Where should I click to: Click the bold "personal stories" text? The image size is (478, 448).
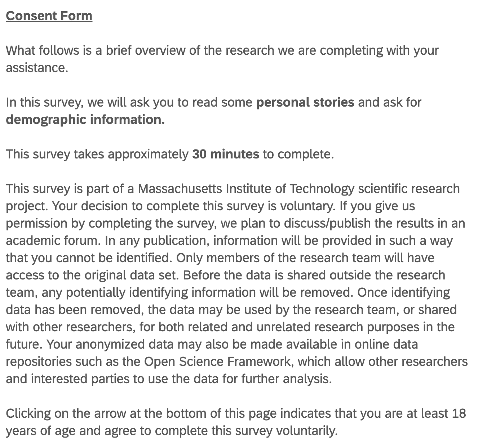point(305,102)
